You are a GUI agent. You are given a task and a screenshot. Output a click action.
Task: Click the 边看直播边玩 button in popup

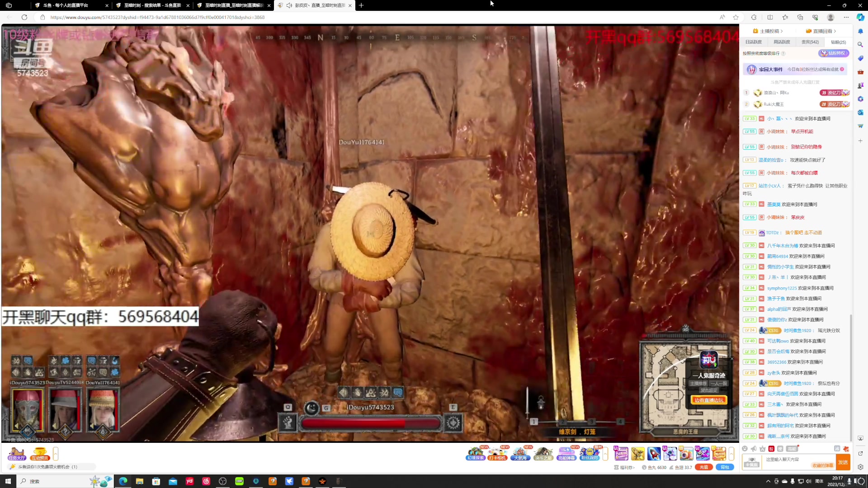pyautogui.click(x=709, y=400)
